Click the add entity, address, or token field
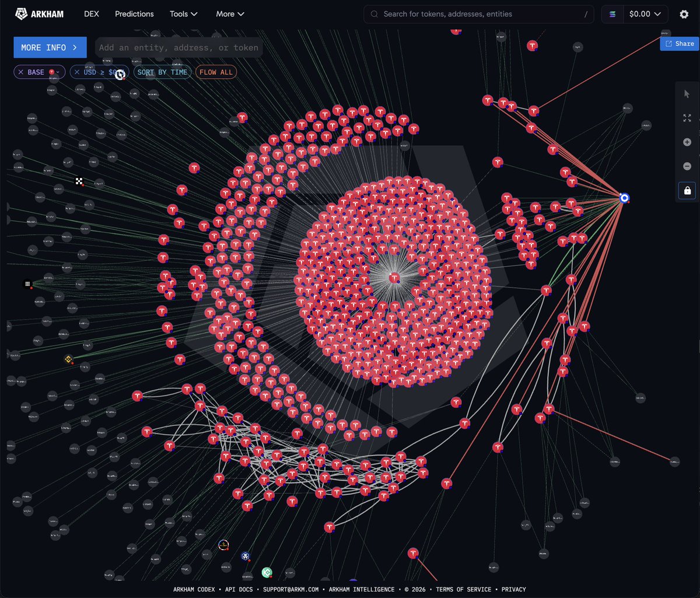The image size is (700, 598). point(178,48)
